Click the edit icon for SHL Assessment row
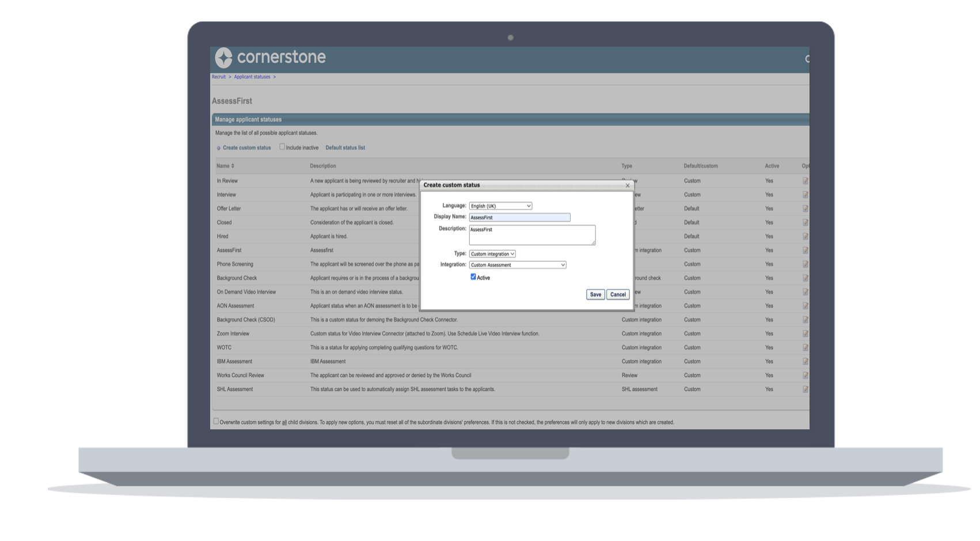The width and height of the screenshot is (980, 541). click(805, 389)
